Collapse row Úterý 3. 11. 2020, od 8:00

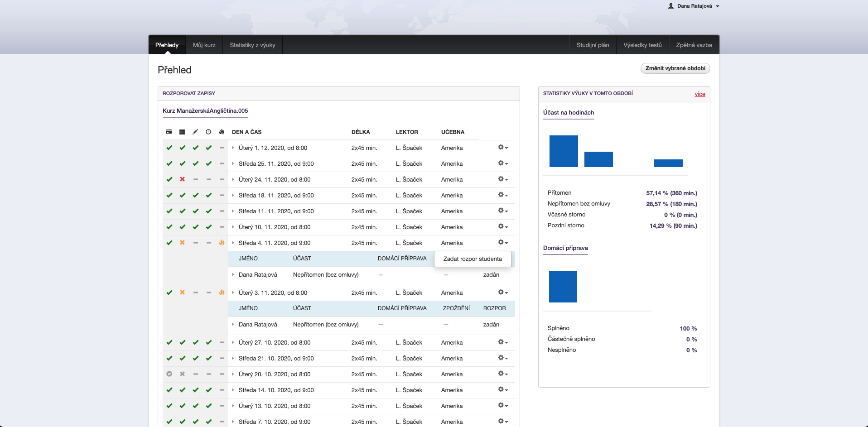coord(233,293)
